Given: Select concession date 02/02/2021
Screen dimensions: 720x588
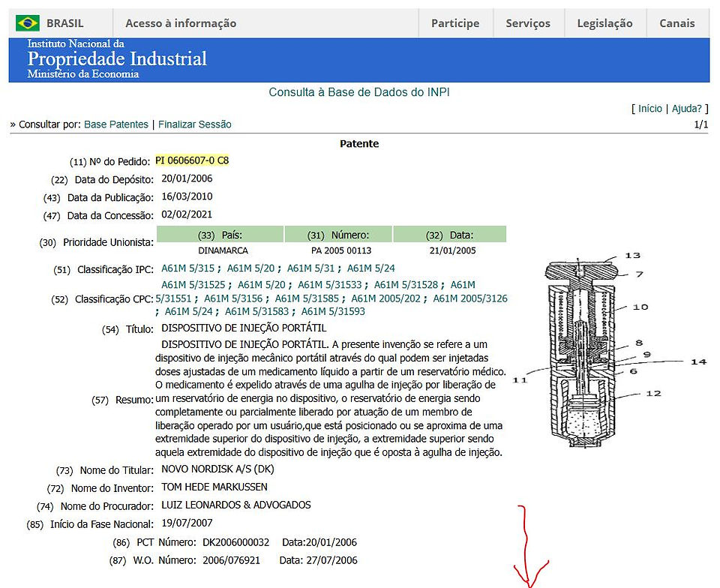Looking at the screenshot, I should pos(187,214).
